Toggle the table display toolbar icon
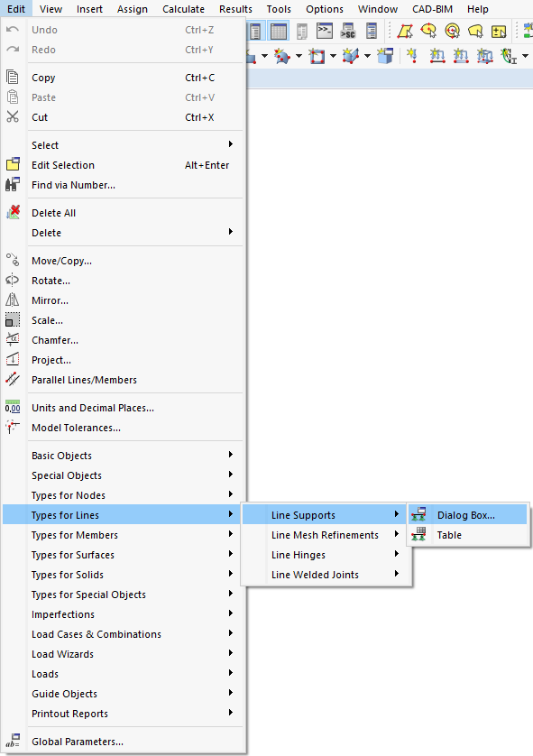The height and width of the screenshot is (756, 533). click(x=279, y=32)
